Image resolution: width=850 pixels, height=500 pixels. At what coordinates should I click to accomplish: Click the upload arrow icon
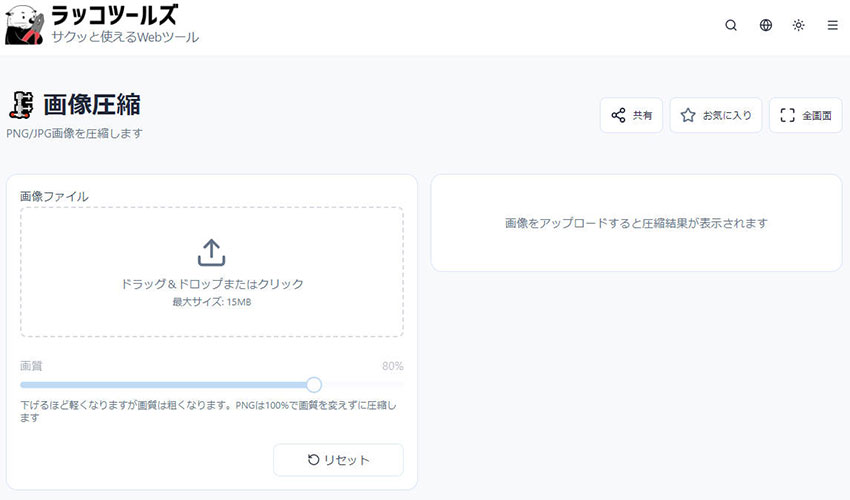click(211, 253)
